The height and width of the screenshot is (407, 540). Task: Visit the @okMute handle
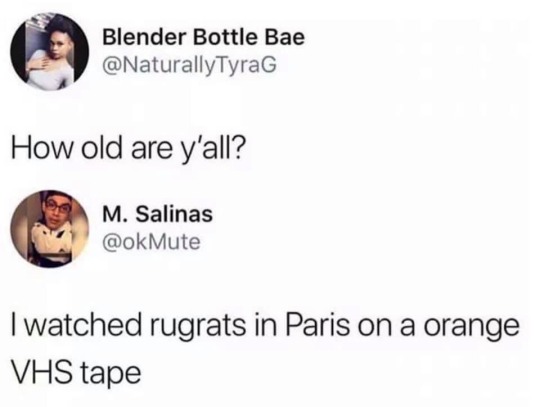click(x=151, y=242)
